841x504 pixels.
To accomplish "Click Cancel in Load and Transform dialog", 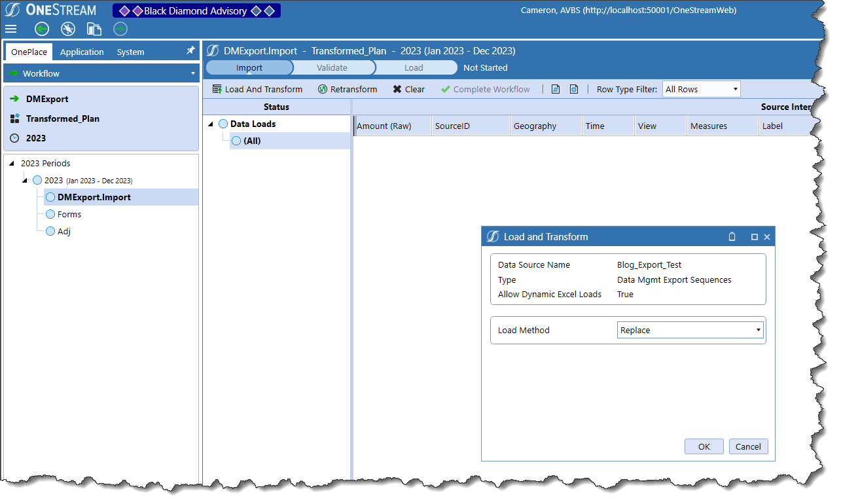I will click(748, 446).
